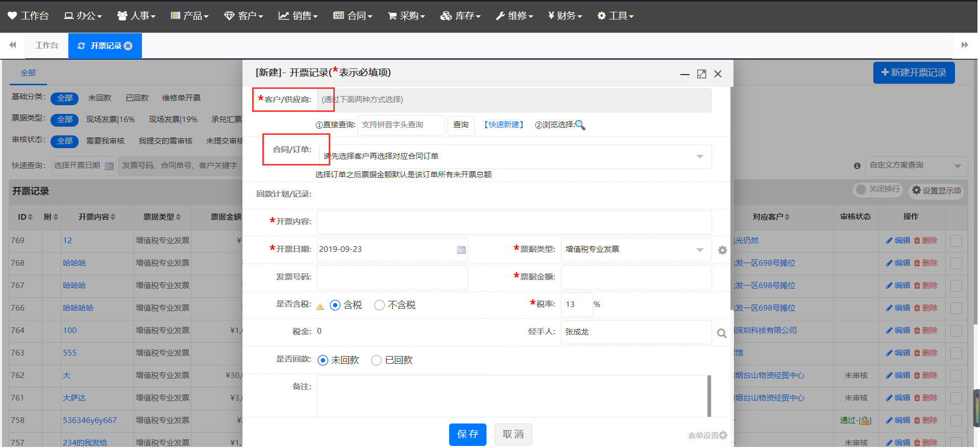The height and width of the screenshot is (448, 980).
Task: Toggle the 关闭换行 switch
Action: [878, 190]
